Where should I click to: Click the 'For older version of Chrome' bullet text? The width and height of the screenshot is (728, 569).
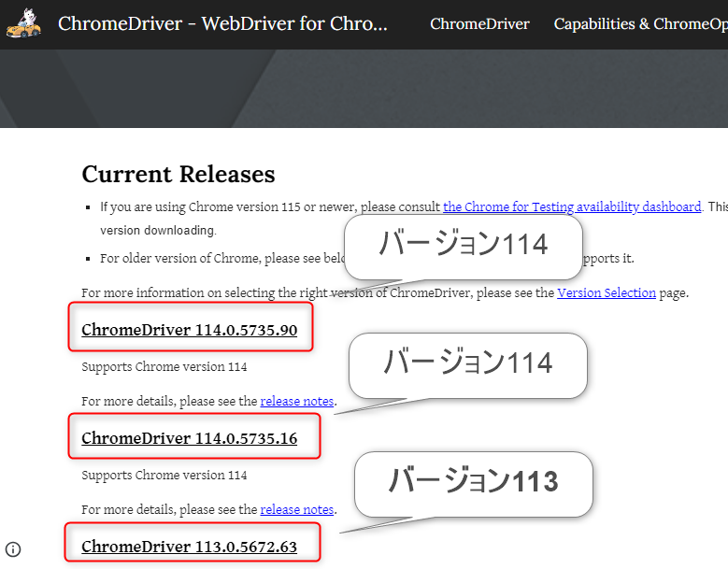click(x=215, y=258)
